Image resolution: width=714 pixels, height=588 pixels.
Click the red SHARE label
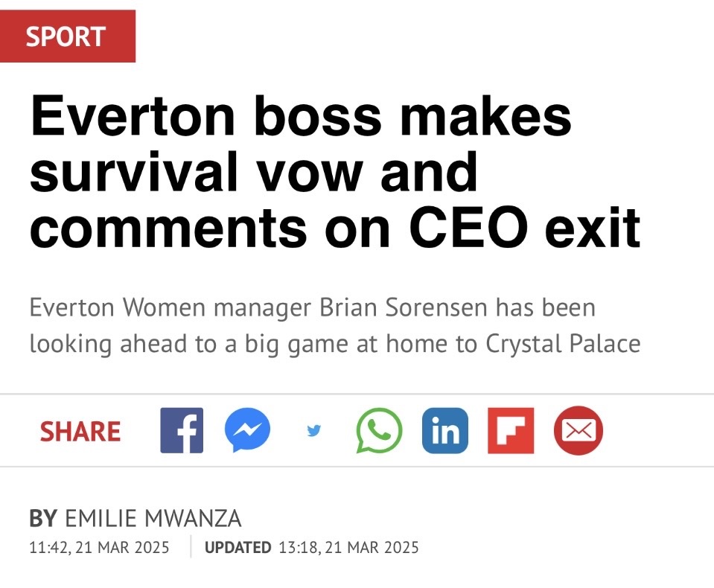coord(80,432)
